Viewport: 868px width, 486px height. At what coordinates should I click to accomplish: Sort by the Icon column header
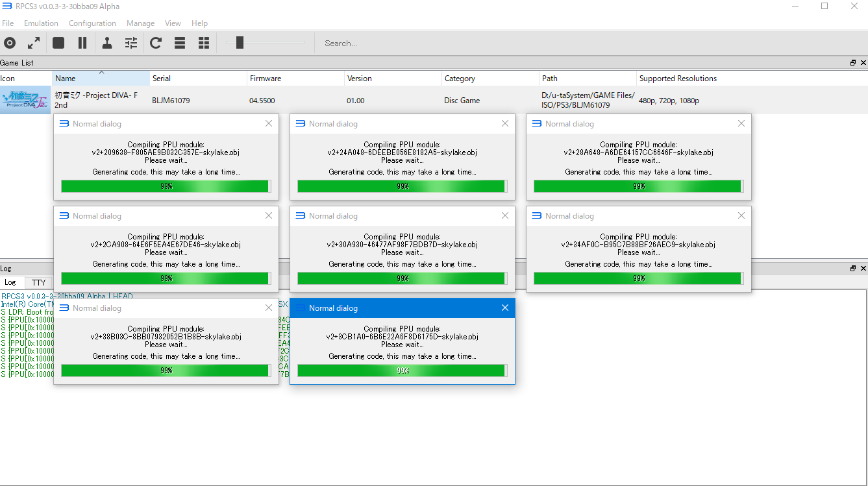26,79
